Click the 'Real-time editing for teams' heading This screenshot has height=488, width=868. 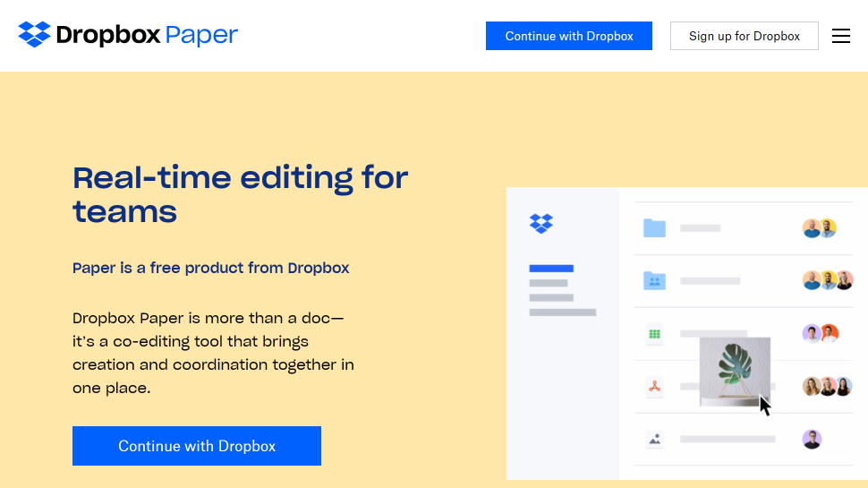tap(240, 194)
